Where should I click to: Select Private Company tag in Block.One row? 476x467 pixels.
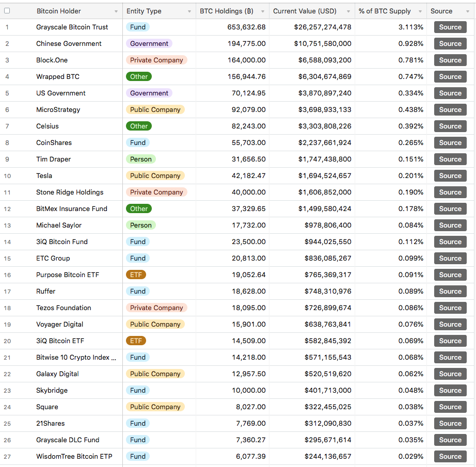coord(156,60)
